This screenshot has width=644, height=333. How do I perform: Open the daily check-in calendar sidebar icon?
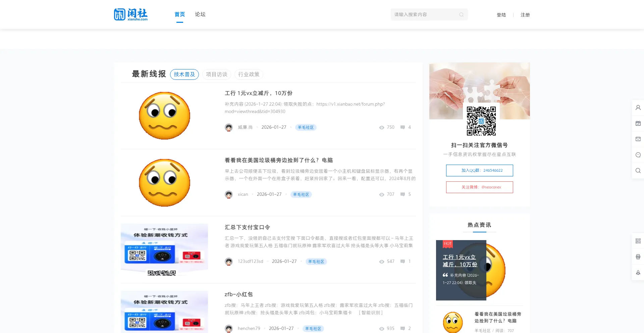click(638, 123)
